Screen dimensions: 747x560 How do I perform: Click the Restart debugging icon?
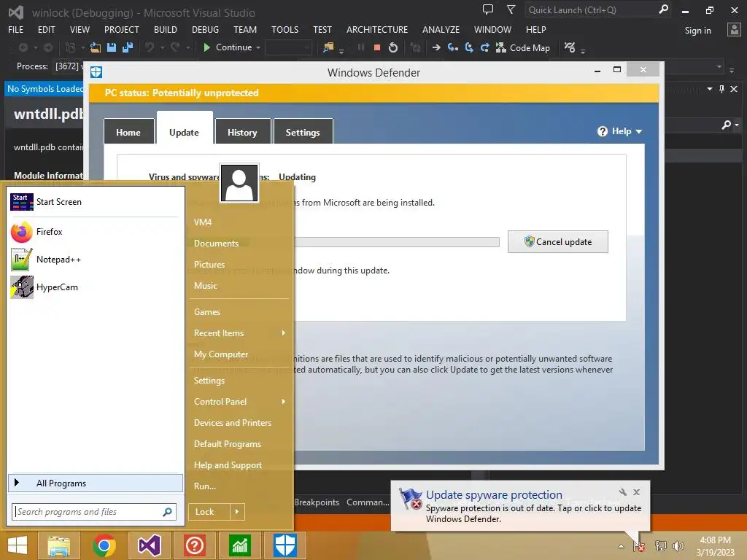click(x=392, y=47)
